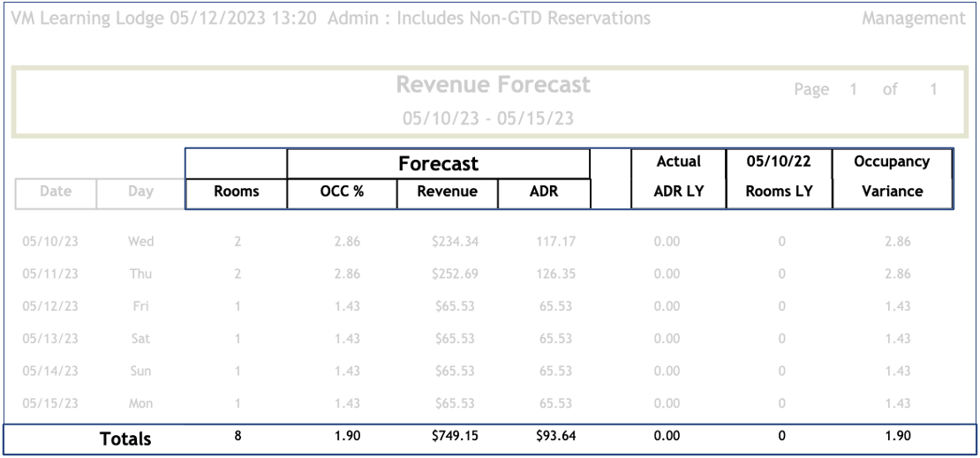The width and height of the screenshot is (980, 458).
Task: Click the Actual ADR LY header
Action: click(678, 176)
